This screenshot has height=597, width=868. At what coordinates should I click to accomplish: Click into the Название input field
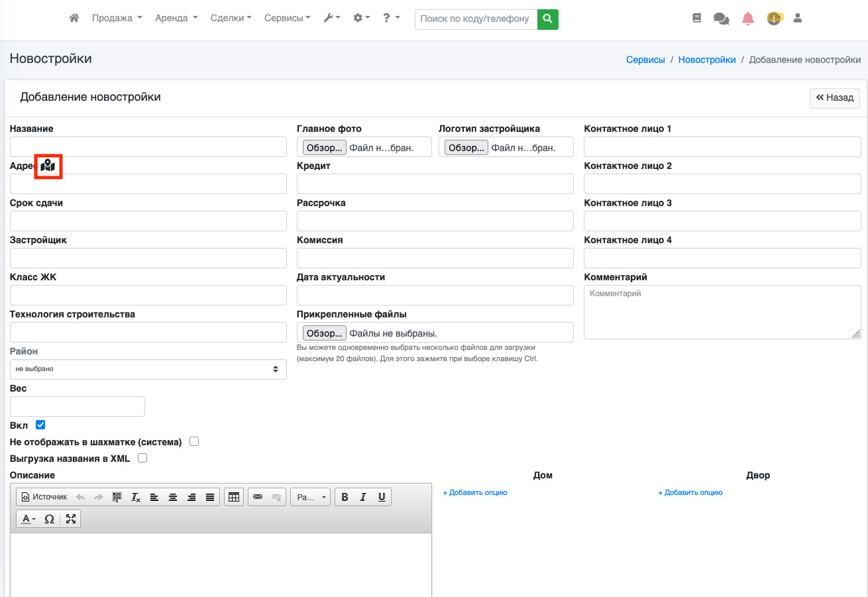click(148, 146)
